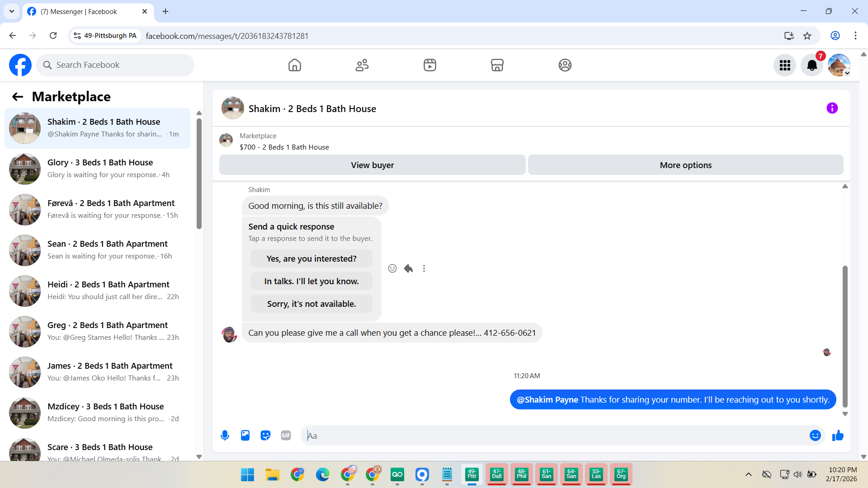Click the voice clip microphone icon

[225, 435]
